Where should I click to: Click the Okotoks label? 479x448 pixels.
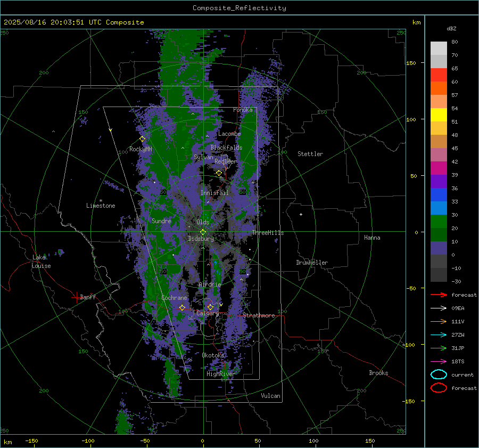213,355
